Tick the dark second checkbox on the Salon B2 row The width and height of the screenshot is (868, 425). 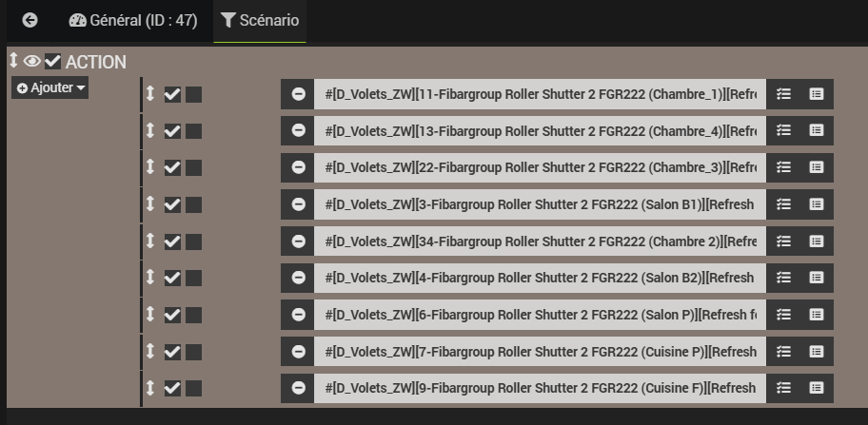click(x=193, y=279)
